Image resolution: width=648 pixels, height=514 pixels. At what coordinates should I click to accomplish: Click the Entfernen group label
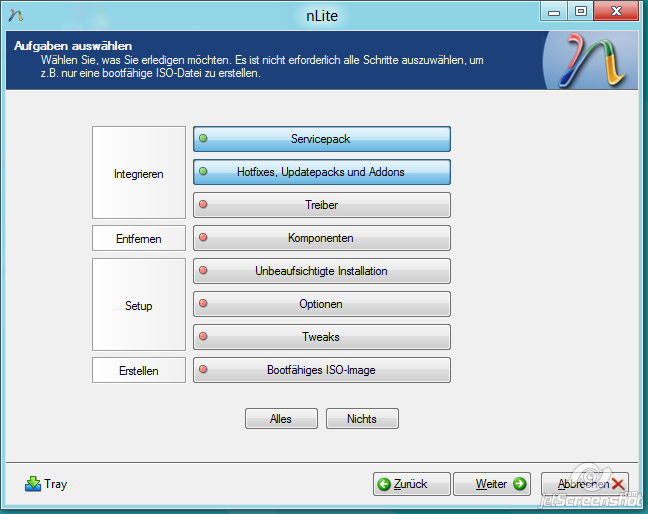[x=139, y=238]
